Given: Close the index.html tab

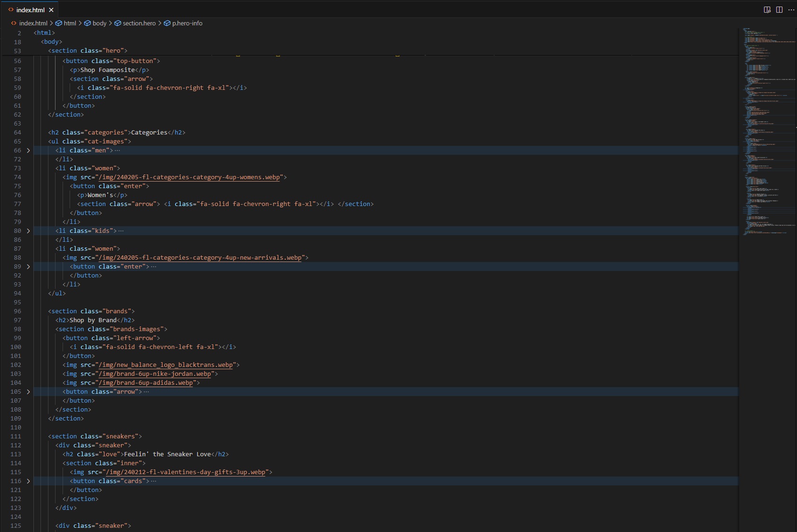Looking at the screenshot, I should [51, 10].
